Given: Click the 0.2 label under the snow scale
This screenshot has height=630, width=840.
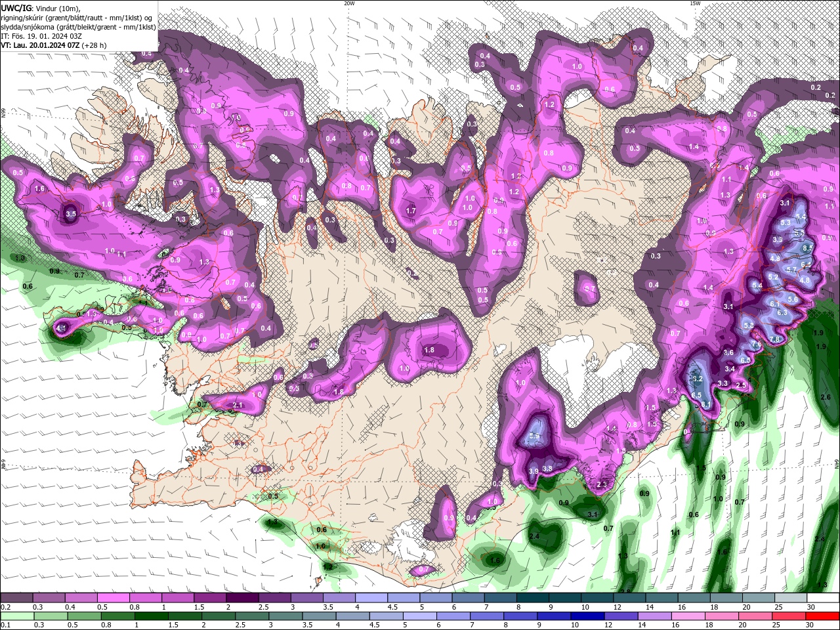Looking at the screenshot, I should click(5, 607).
